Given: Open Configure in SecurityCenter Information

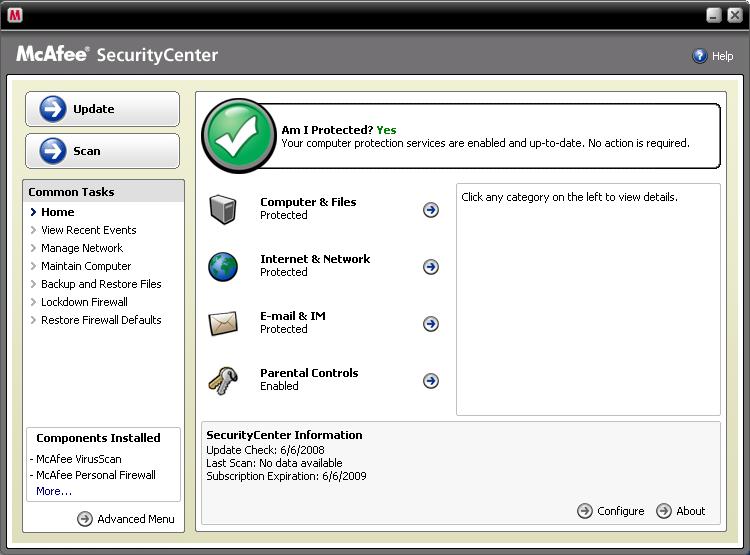Looking at the screenshot, I should [x=611, y=511].
